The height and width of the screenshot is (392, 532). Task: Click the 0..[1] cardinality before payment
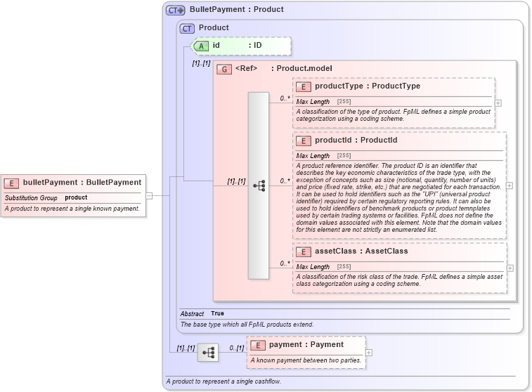pos(236,348)
